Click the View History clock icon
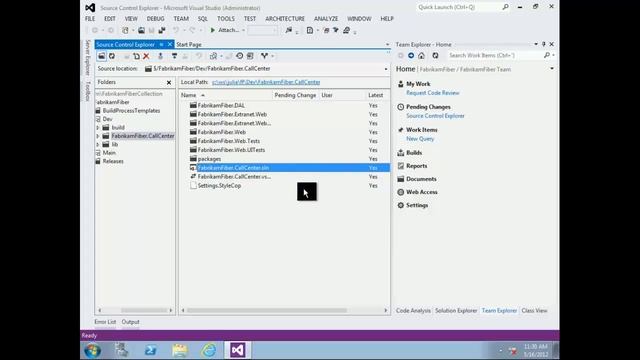The height and width of the screenshot is (360, 640). [x=240, y=56]
